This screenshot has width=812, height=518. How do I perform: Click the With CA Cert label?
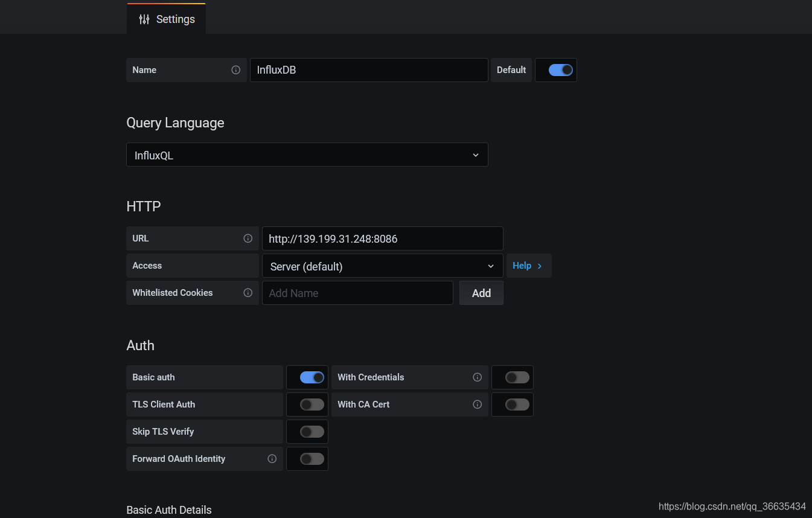pyautogui.click(x=363, y=404)
